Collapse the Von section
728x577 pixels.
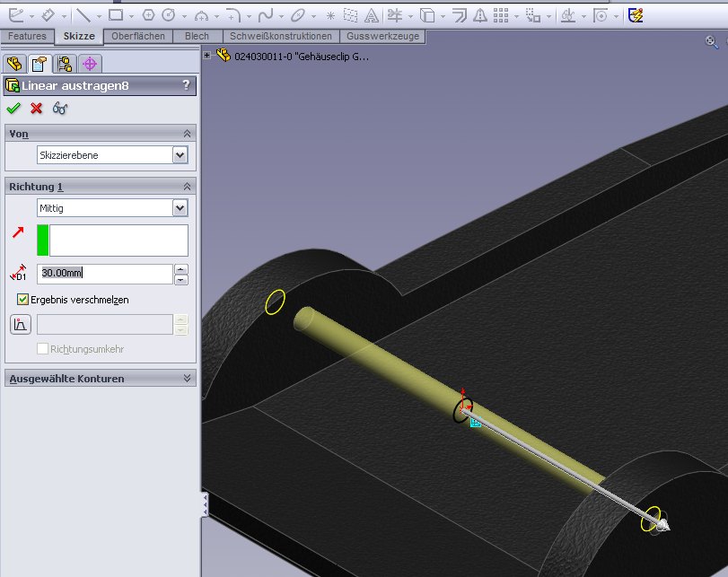pos(187,134)
